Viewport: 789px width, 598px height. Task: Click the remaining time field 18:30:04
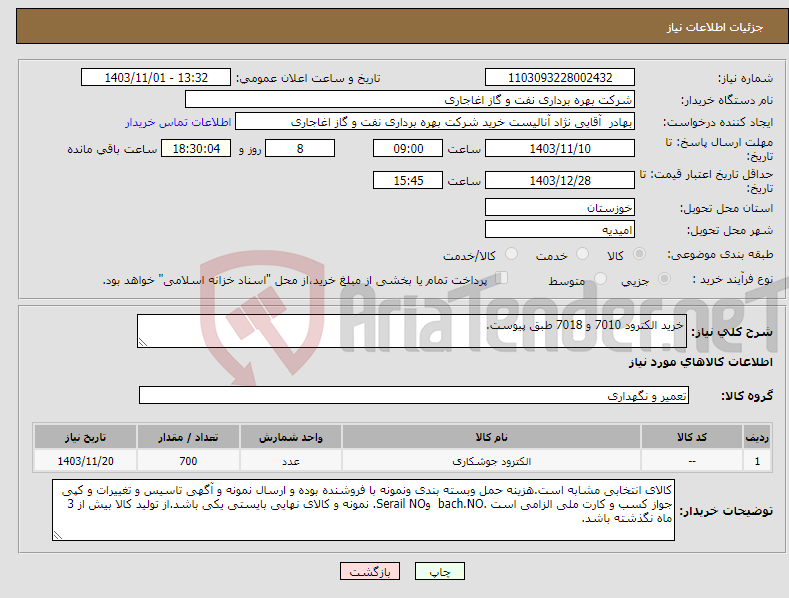(x=196, y=148)
